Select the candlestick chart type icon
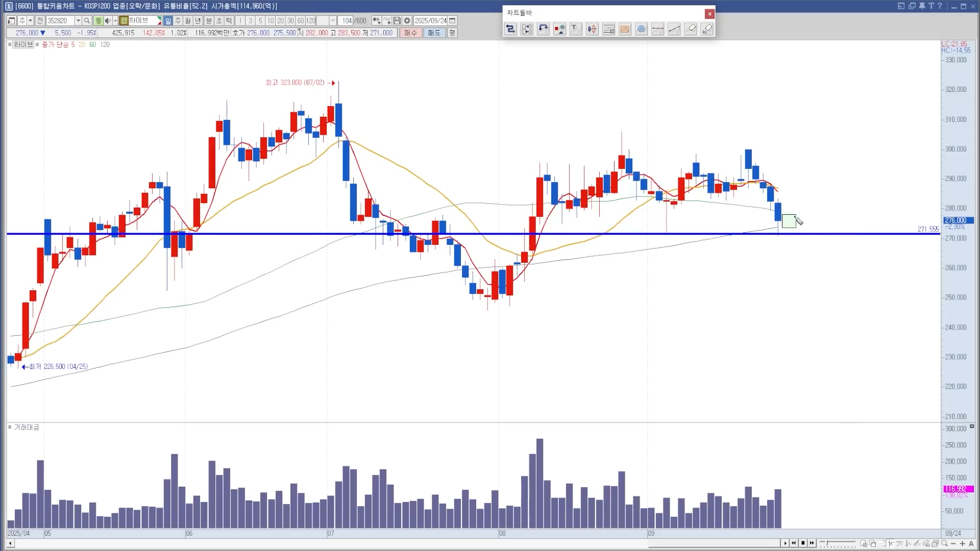 pos(592,29)
